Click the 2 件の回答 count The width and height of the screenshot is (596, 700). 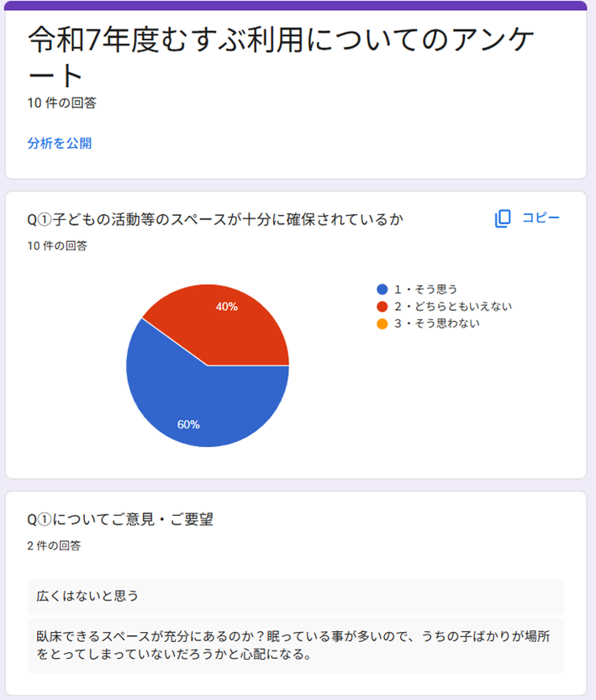pyautogui.click(x=54, y=545)
